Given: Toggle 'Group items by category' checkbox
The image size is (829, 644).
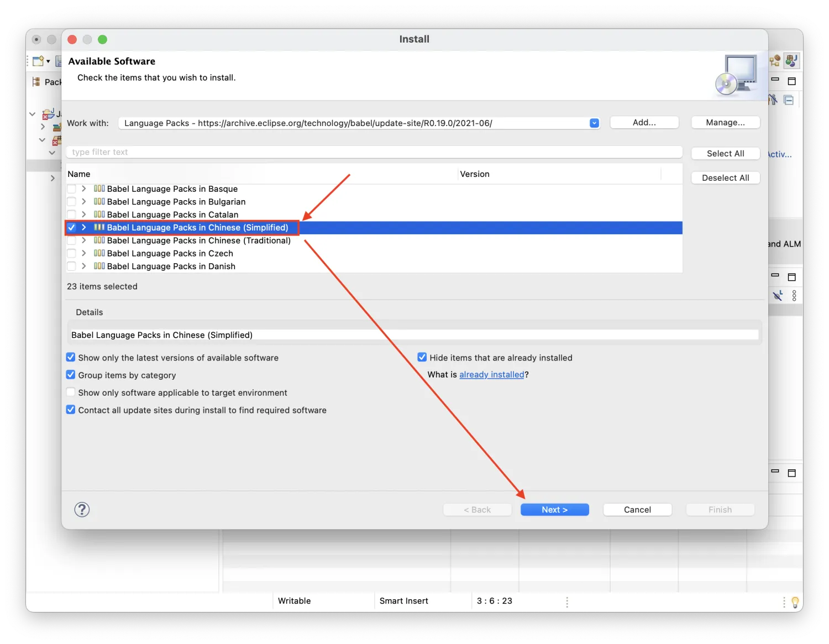Looking at the screenshot, I should [71, 375].
